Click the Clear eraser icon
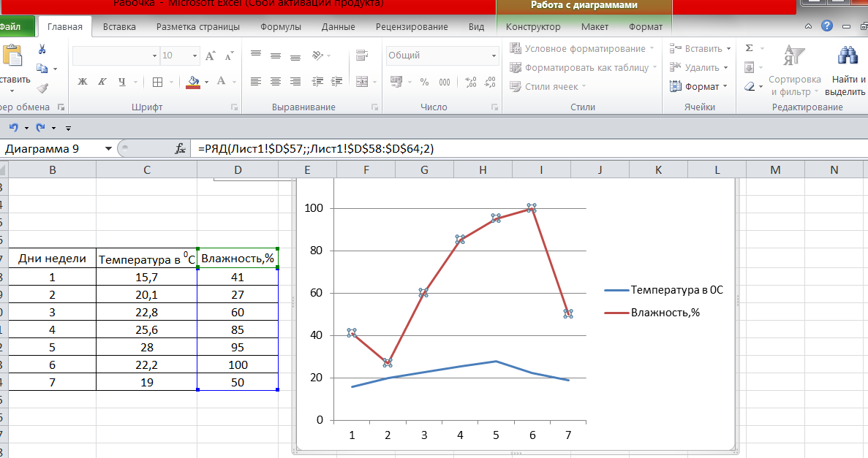 pyautogui.click(x=749, y=87)
